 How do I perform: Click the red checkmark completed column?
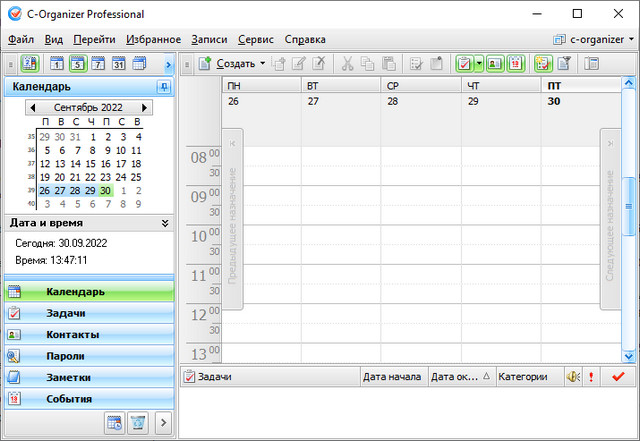click(x=618, y=377)
